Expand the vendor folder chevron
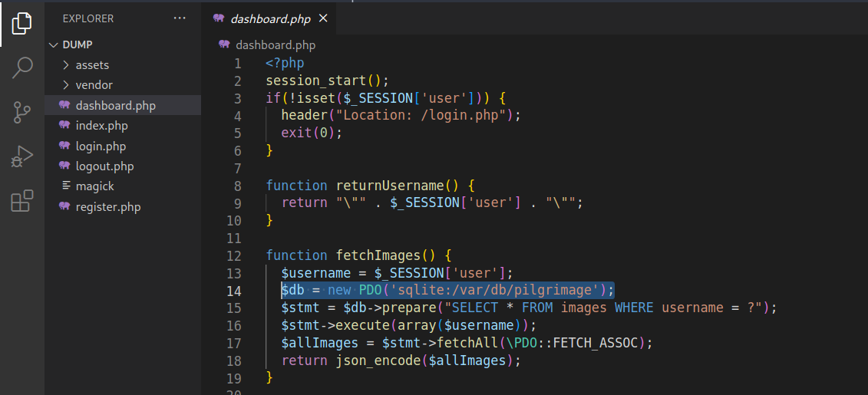 tap(66, 85)
